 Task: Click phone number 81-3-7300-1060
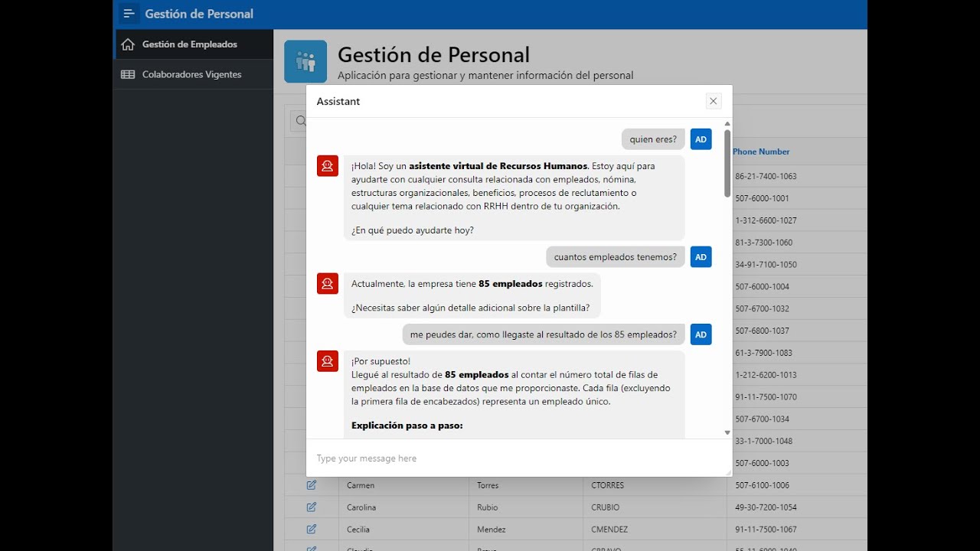[764, 243]
